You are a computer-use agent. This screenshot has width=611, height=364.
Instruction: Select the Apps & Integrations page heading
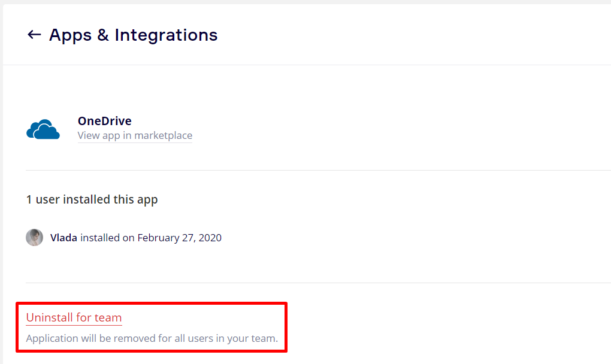tap(133, 35)
